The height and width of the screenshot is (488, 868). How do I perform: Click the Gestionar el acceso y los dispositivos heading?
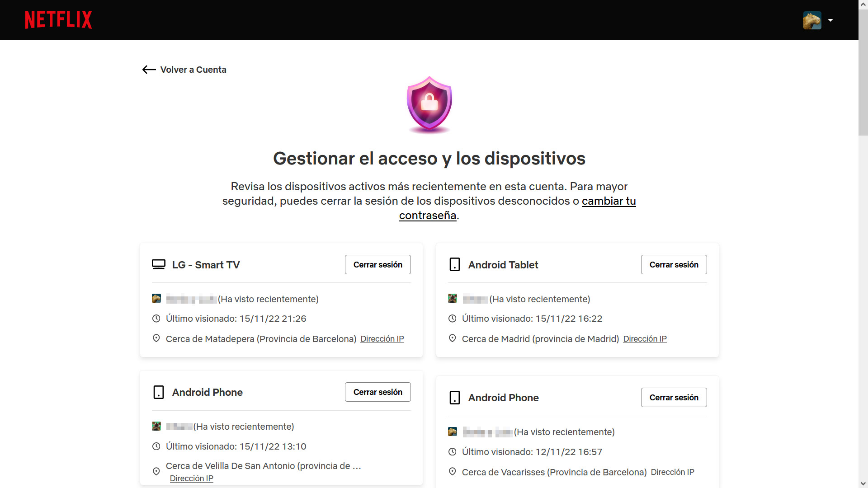(429, 159)
